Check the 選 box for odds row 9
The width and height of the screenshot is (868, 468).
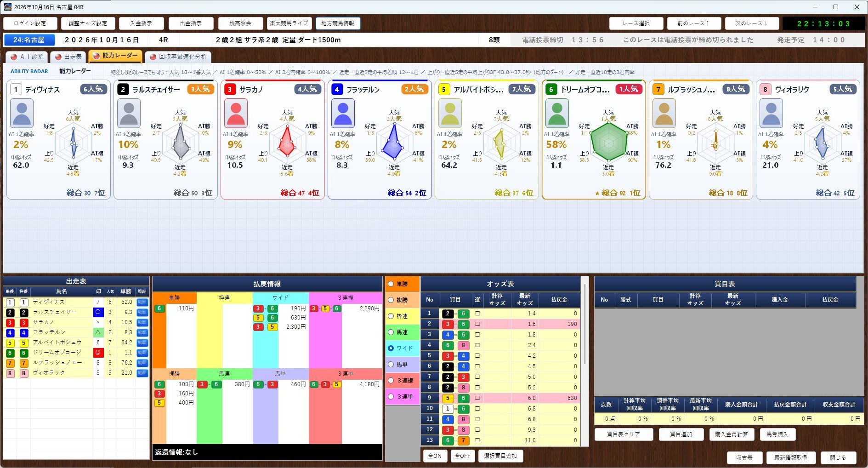coord(477,398)
